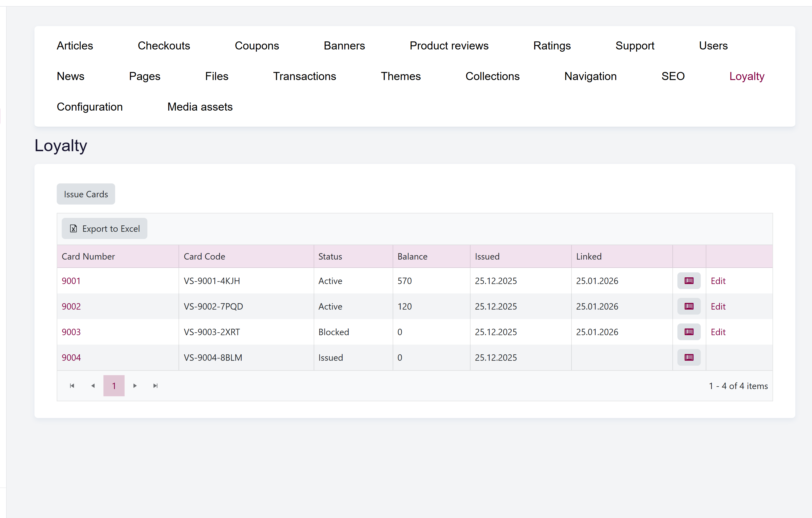Image resolution: width=812 pixels, height=518 pixels.
Task: Click balance value 120
Action: coord(405,306)
